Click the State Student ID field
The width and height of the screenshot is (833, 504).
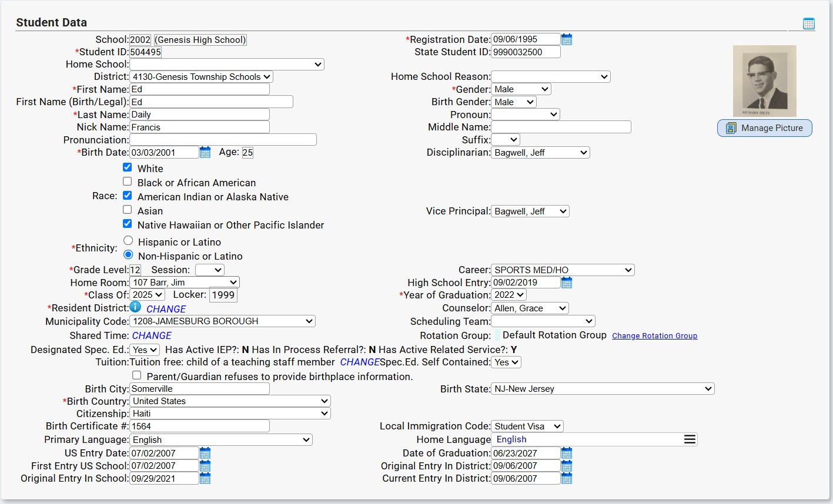coord(526,52)
